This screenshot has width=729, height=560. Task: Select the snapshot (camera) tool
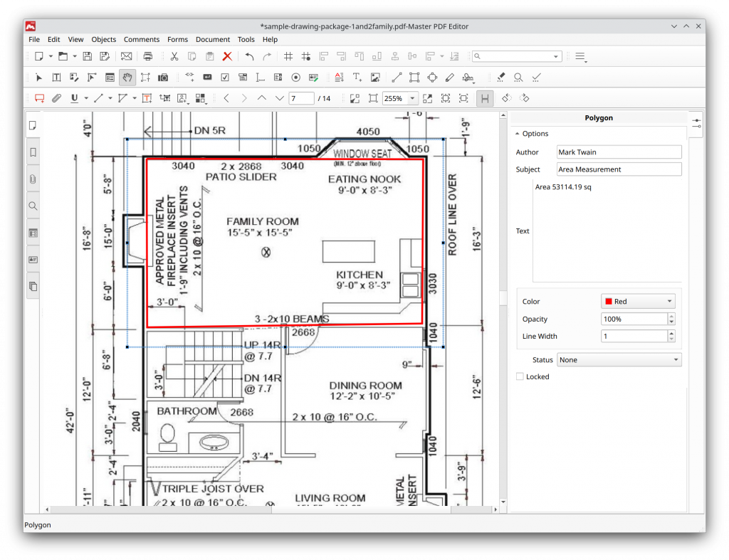point(162,78)
